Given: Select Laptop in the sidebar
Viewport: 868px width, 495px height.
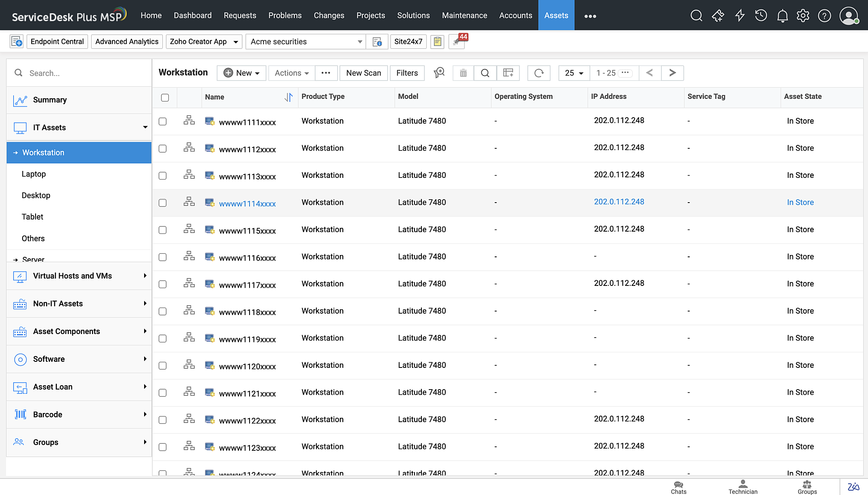Looking at the screenshot, I should point(34,174).
